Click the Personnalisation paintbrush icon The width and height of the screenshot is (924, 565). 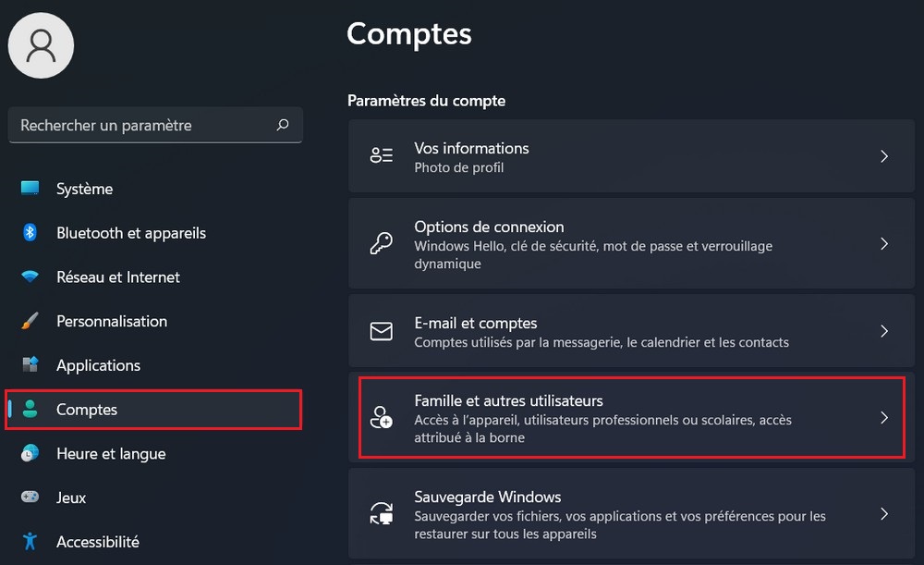tap(30, 322)
